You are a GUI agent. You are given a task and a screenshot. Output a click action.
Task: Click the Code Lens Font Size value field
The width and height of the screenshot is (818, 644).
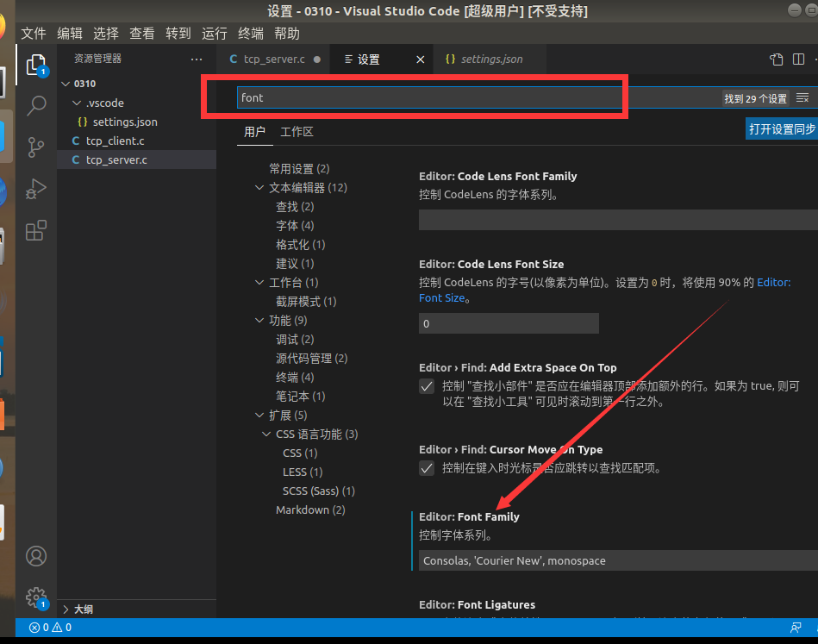tap(509, 323)
